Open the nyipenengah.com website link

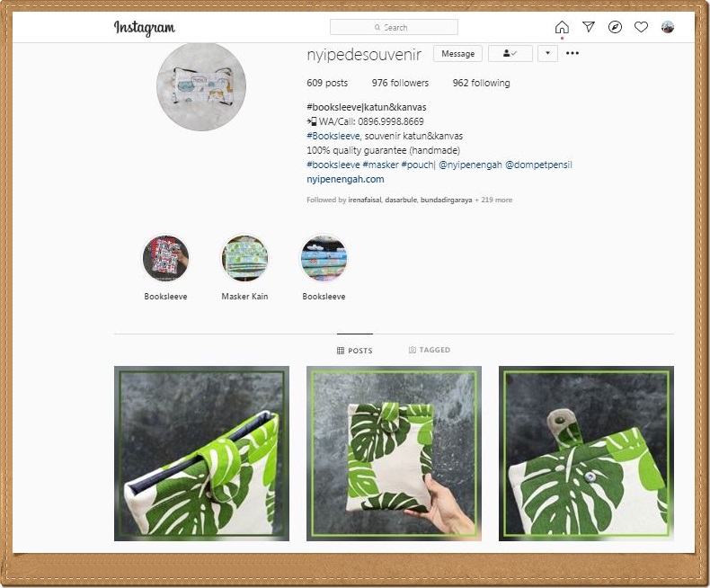[x=345, y=179]
